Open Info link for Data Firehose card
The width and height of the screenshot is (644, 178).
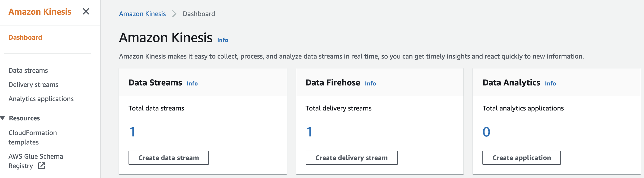pos(370,83)
